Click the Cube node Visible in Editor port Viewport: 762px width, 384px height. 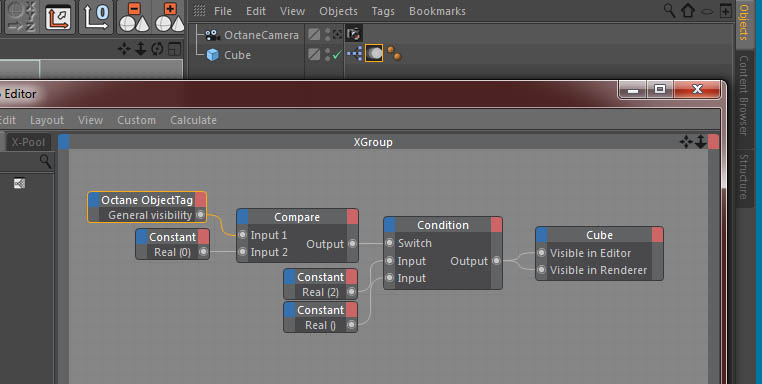(541, 253)
